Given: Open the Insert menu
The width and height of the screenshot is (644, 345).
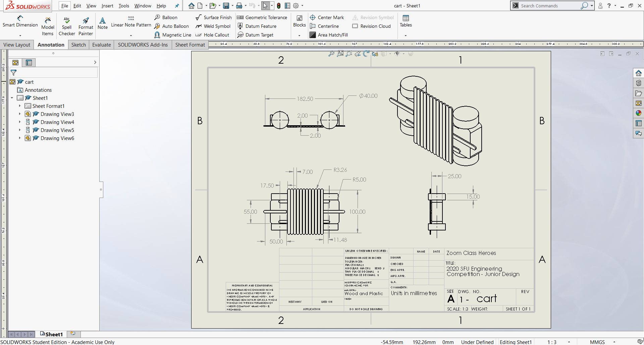Looking at the screenshot, I should coord(107,6).
